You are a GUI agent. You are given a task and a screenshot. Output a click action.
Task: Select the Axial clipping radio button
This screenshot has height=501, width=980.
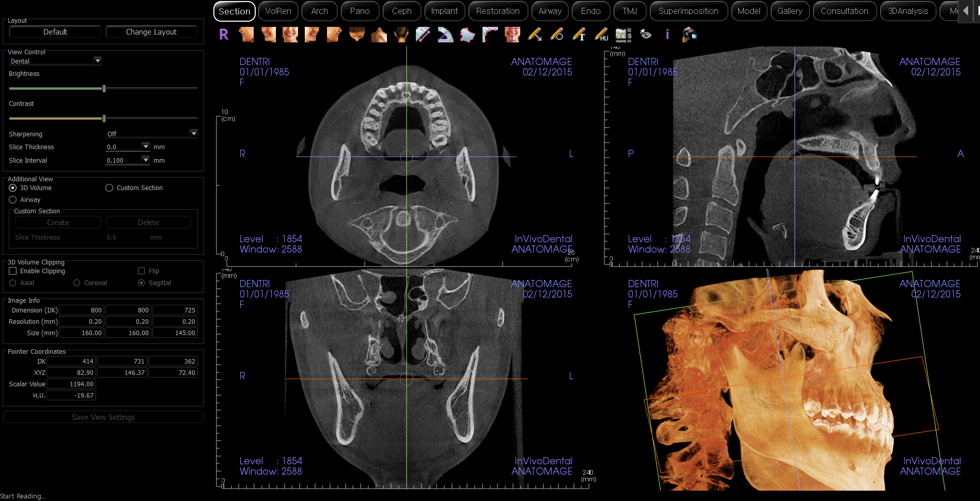13,283
